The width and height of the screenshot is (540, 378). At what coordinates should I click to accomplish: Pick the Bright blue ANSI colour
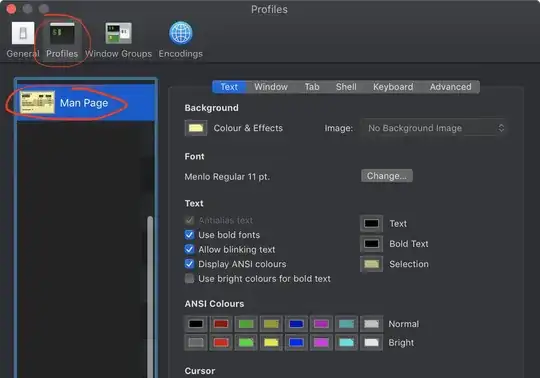[296, 343]
